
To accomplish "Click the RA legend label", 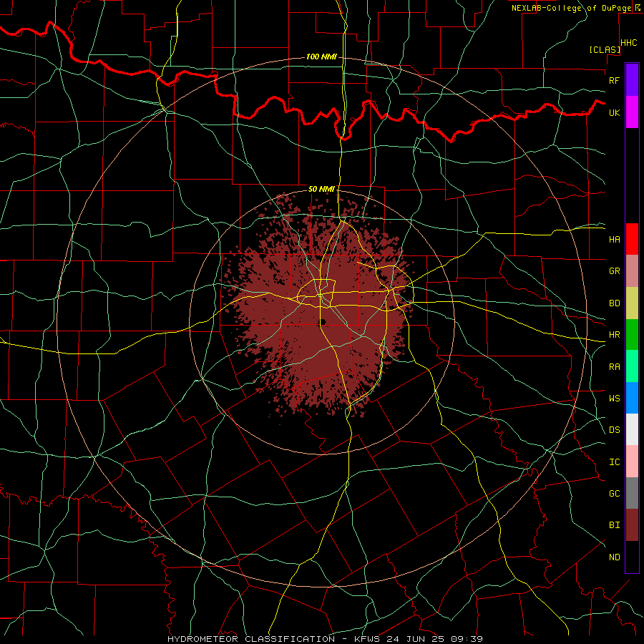I will pos(614,367).
